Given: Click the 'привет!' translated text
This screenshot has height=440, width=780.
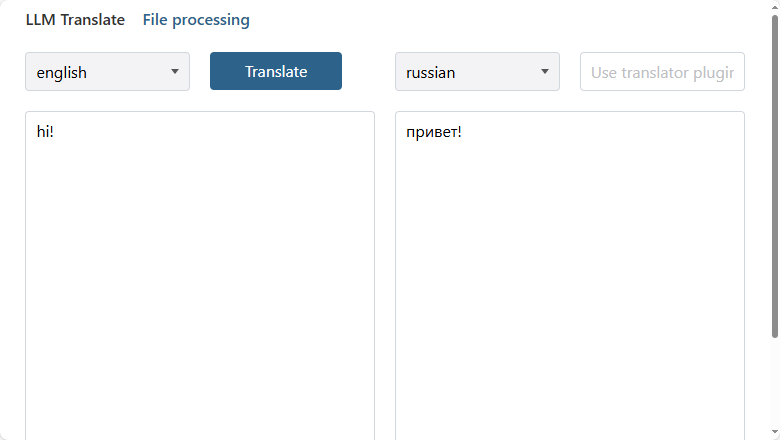Looking at the screenshot, I should (x=434, y=131).
